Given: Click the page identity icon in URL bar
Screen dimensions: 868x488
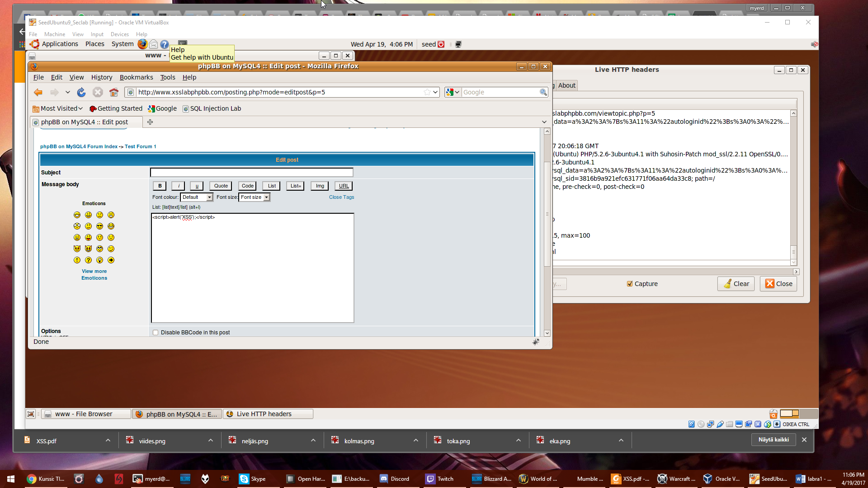Looking at the screenshot, I should coord(131,92).
